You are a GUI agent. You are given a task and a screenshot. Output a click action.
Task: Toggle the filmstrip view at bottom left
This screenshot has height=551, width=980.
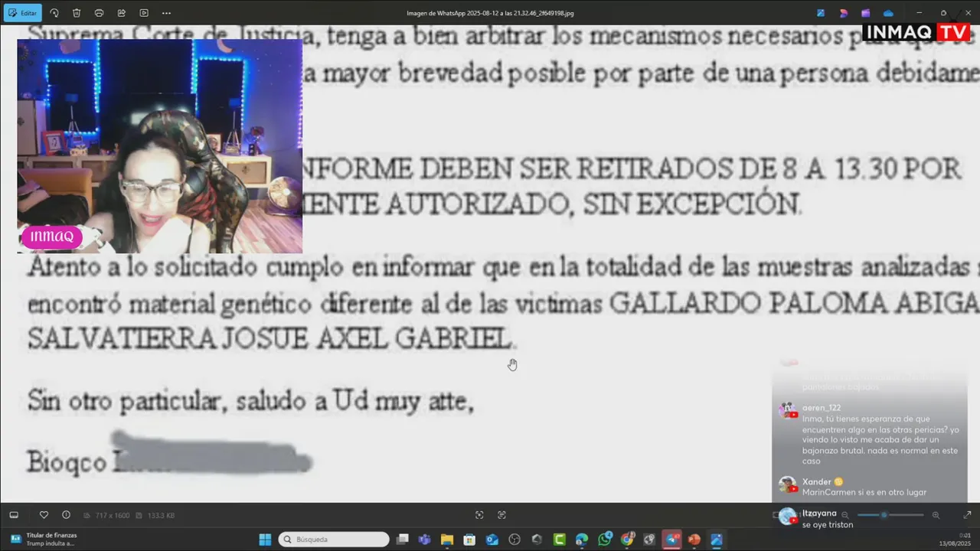(x=14, y=515)
